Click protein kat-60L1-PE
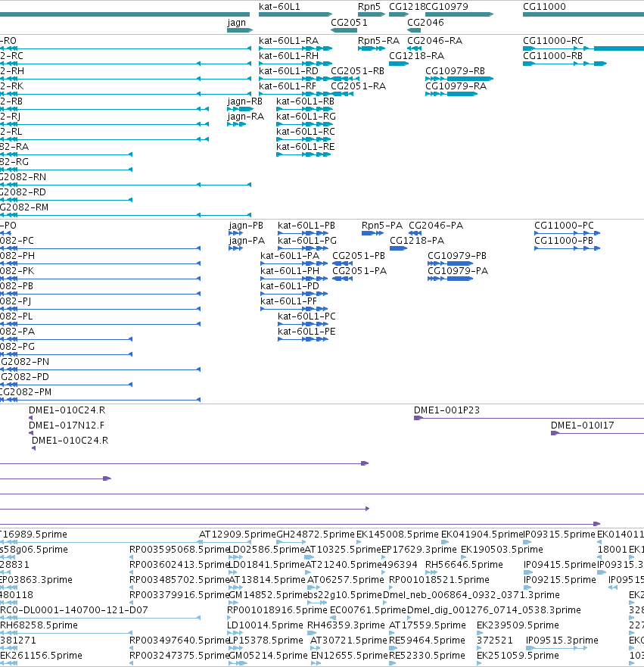644x667 pixels. pos(306,331)
